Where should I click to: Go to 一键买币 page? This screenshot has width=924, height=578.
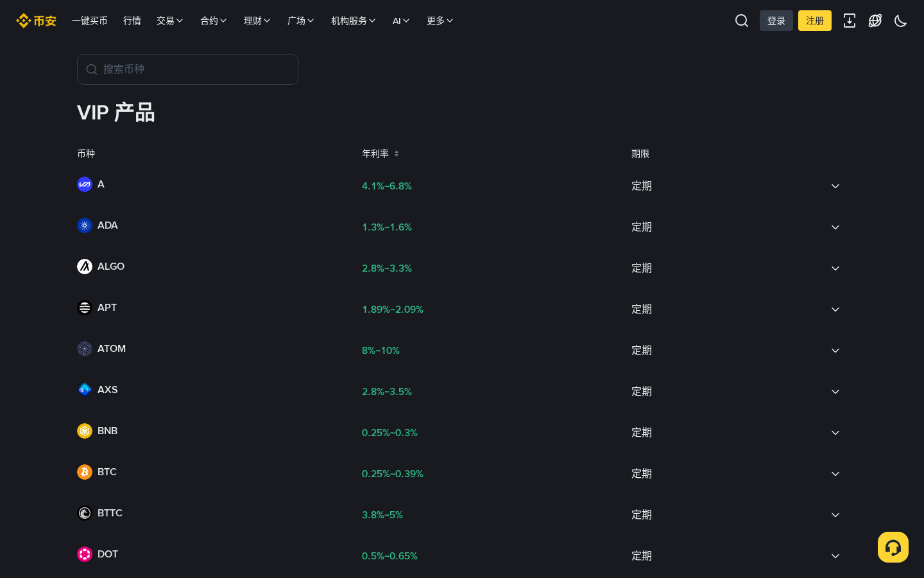[90, 21]
